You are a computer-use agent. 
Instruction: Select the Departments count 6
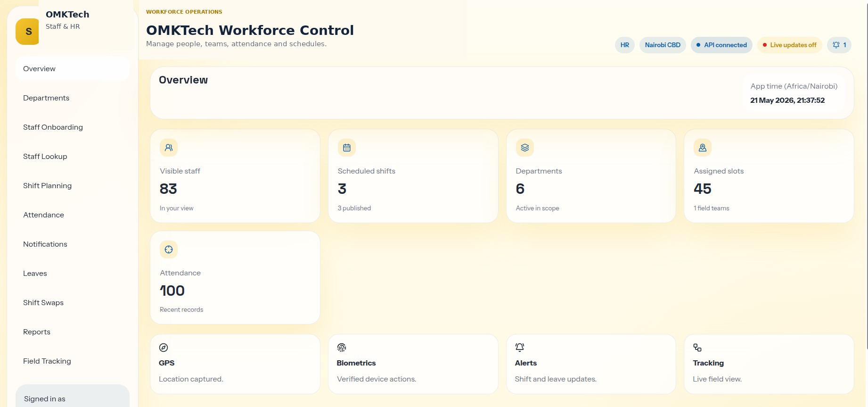pos(520,189)
